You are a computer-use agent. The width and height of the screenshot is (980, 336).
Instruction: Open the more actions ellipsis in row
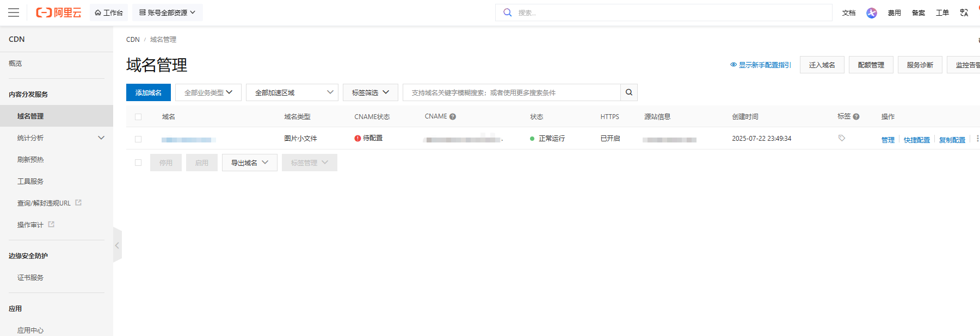(977, 139)
